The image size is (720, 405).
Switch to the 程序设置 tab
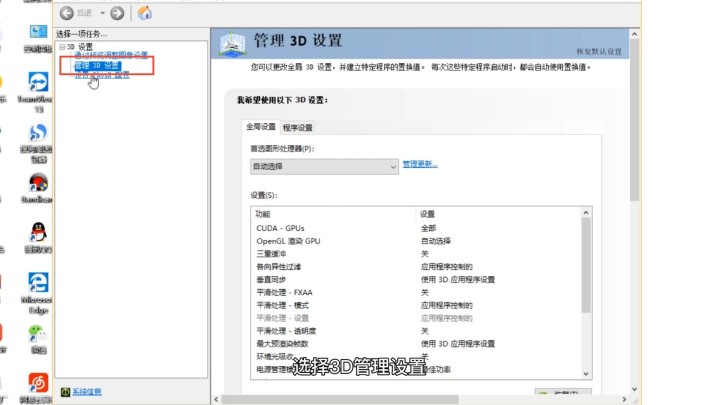click(298, 128)
